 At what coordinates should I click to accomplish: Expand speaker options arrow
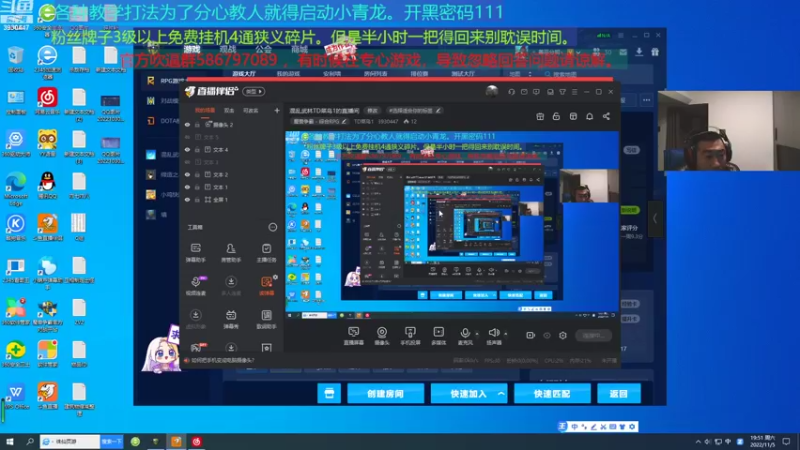(506, 334)
